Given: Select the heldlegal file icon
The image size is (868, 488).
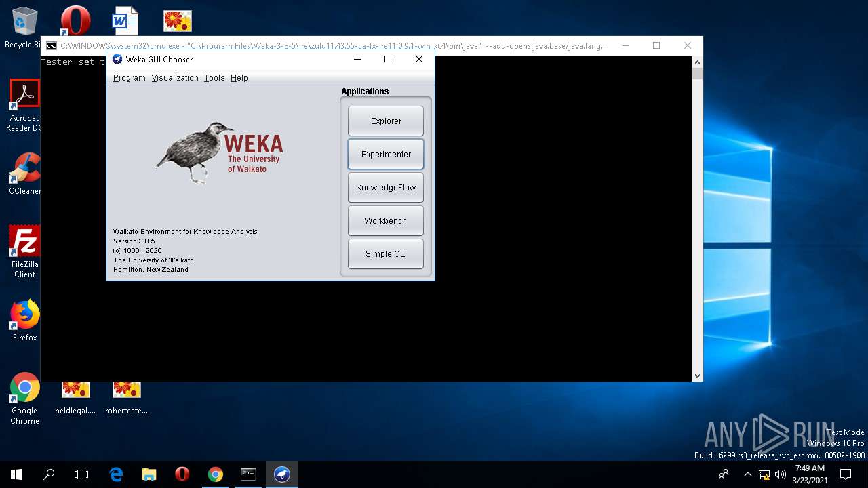Looking at the screenshot, I should (x=75, y=398).
